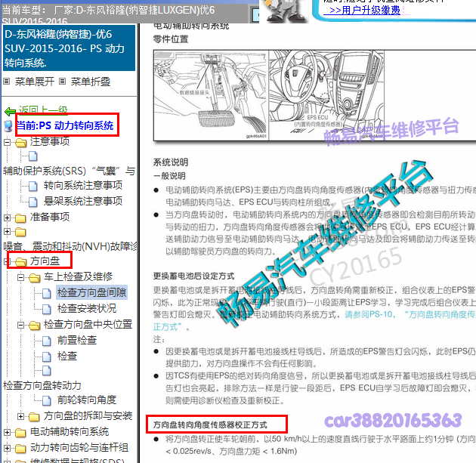Image resolution: width=476 pixels, height=463 pixels.
Task: Select 检查安装状况 tree item
Action: pos(87,308)
